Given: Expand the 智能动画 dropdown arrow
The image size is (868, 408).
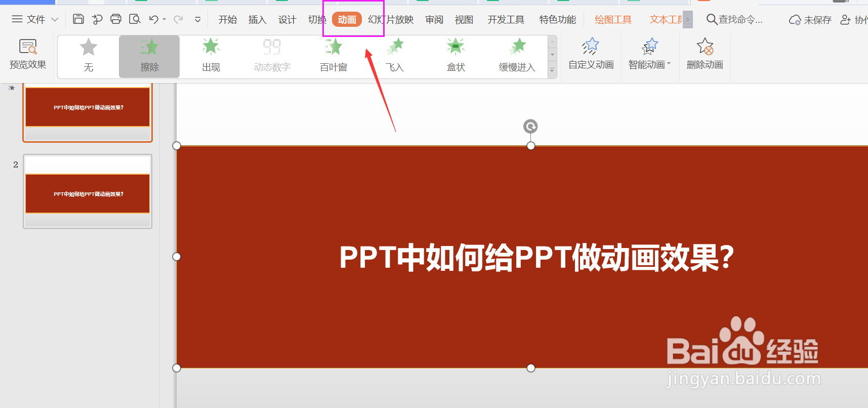Looking at the screenshot, I should click(x=669, y=64).
